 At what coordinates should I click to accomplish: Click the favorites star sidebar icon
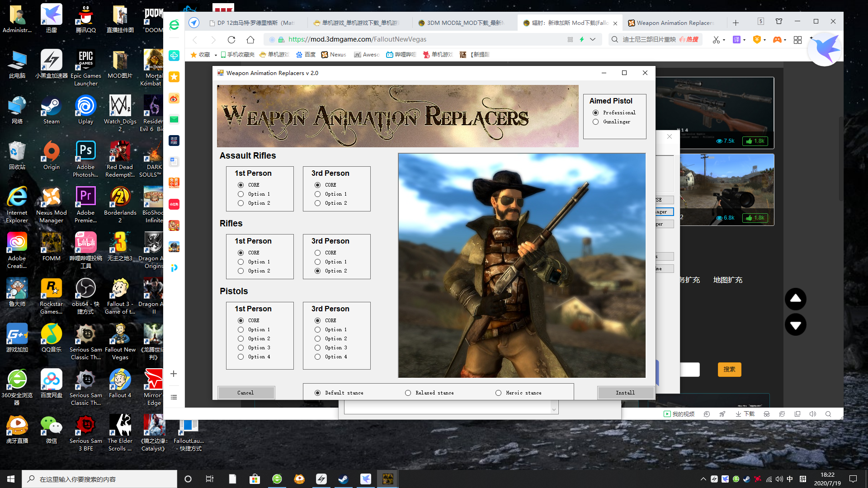174,77
